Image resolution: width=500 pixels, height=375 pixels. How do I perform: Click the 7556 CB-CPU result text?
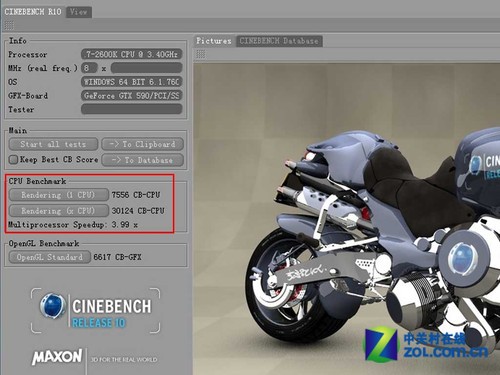coord(136,195)
